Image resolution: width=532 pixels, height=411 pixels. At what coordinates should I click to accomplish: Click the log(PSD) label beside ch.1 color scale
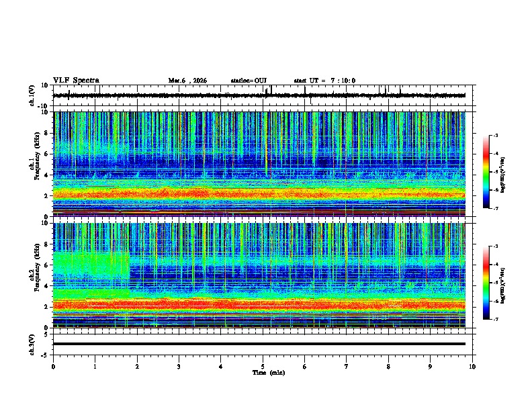click(502, 175)
